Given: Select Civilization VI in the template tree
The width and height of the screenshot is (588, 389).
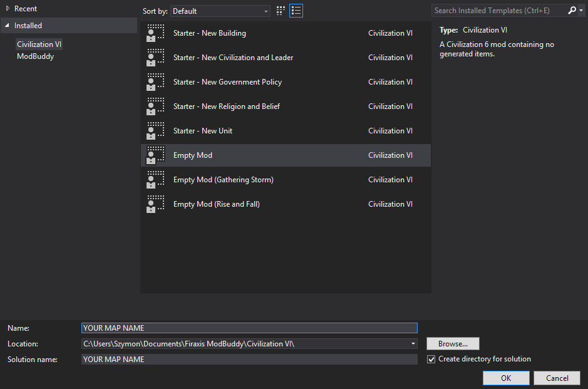Looking at the screenshot, I should coord(39,44).
